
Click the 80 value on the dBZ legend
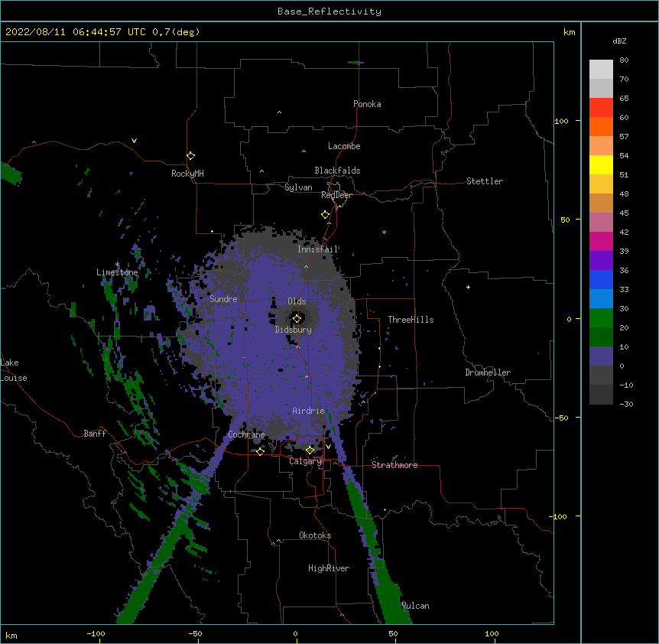coord(624,60)
